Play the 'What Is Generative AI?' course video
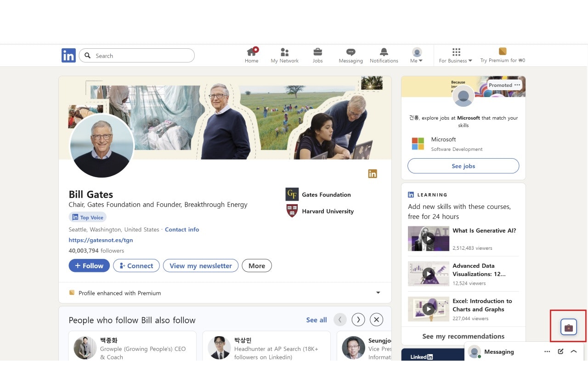The height and width of the screenshot is (368, 588). [x=428, y=238]
